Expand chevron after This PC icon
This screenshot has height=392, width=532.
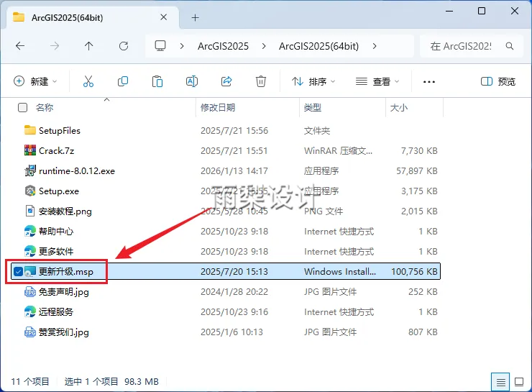[x=182, y=46]
